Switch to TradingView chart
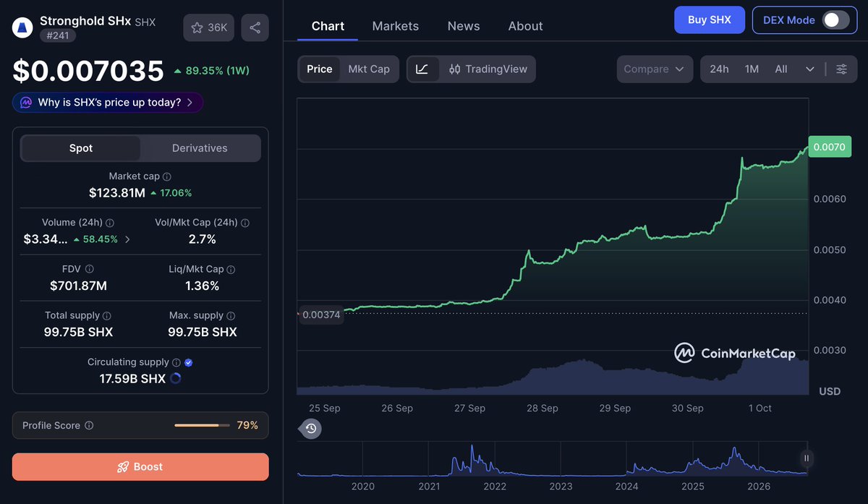The width and height of the screenshot is (868, 504). (488, 69)
